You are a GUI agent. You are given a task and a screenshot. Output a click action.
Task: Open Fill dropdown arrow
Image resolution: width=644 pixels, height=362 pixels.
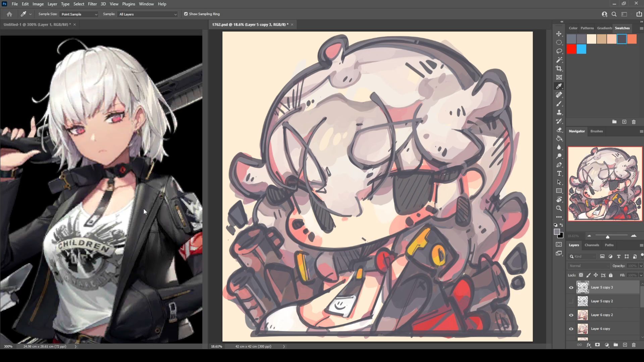coord(641,275)
